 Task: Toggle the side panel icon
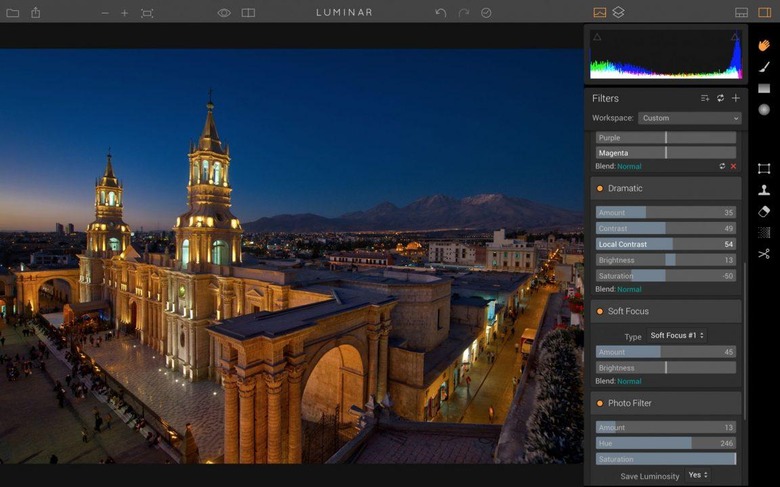tap(765, 13)
